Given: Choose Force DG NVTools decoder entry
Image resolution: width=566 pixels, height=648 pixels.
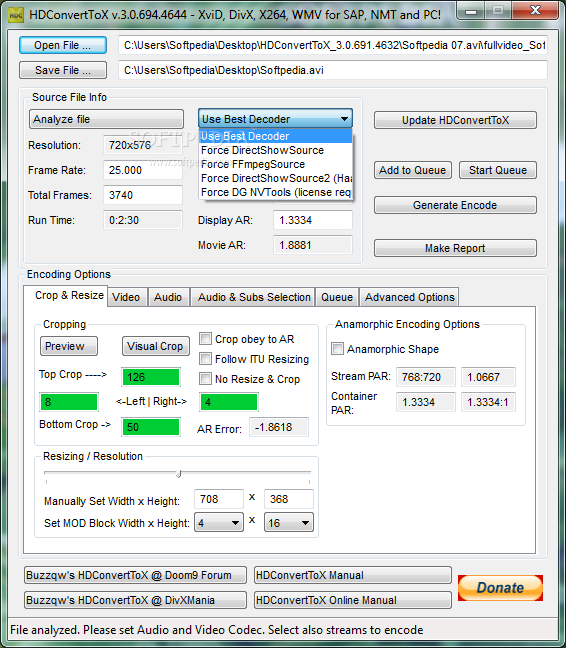Looking at the screenshot, I should coord(275,192).
